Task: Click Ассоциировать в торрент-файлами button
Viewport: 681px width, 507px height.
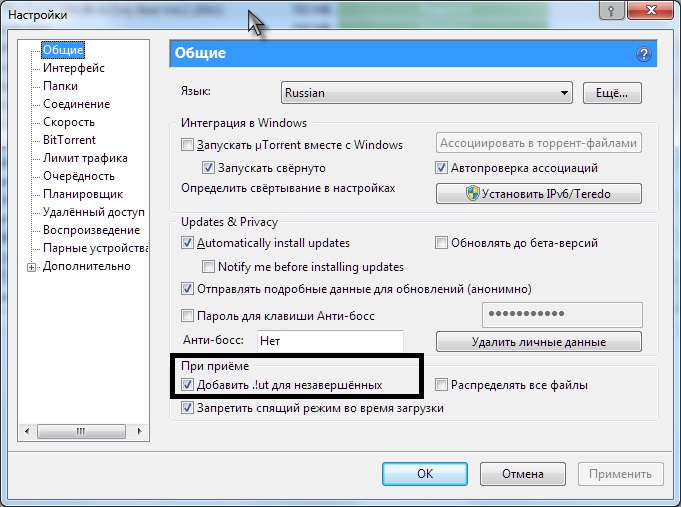Action: (539, 143)
